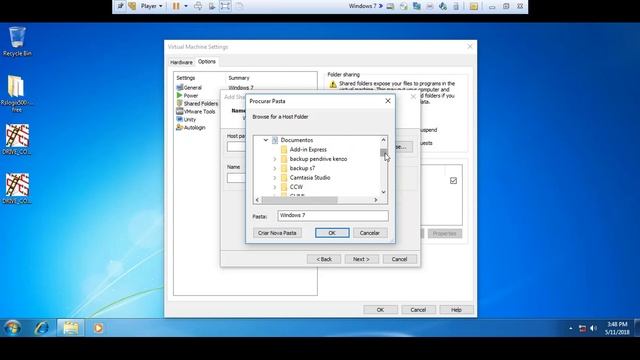Click the tree's vertical scrollbar thumb
This screenshot has width=640, height=360.
(x=383, y=153)
